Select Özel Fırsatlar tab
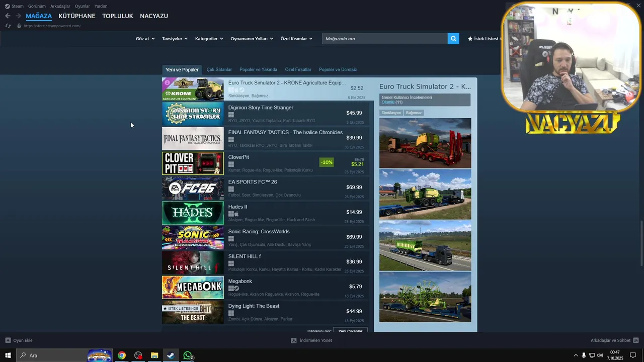The image size is (644, 362). point(298,69)
